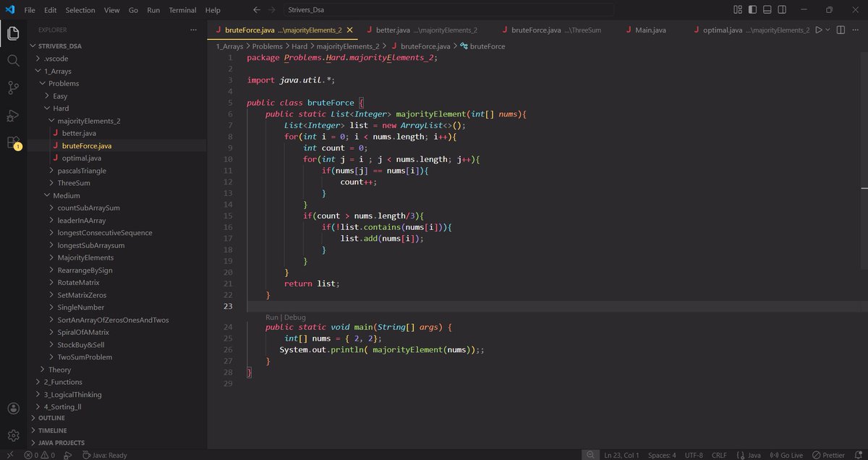Collapse the 1_Arrays folder
868x460 pixels.
point(58,71)
